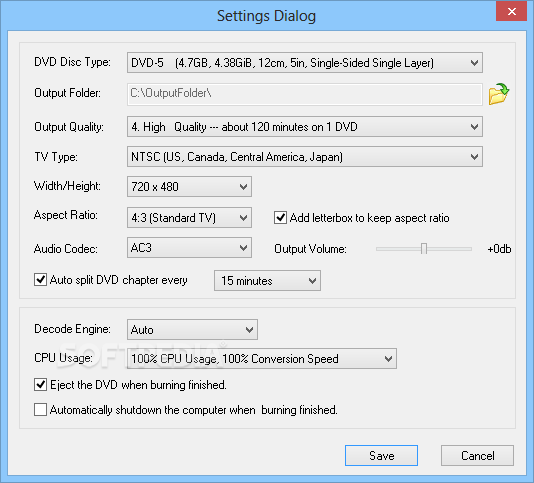Expand the TV Type combo box
534x483 pixels.
pyautogui.click(x=305, y=157)
